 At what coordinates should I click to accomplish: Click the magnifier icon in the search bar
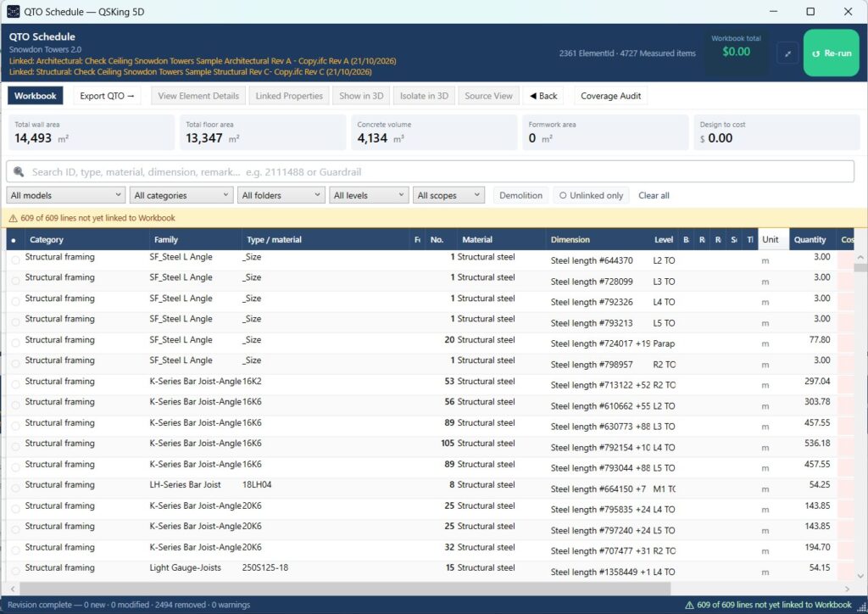tap(19, 171)
